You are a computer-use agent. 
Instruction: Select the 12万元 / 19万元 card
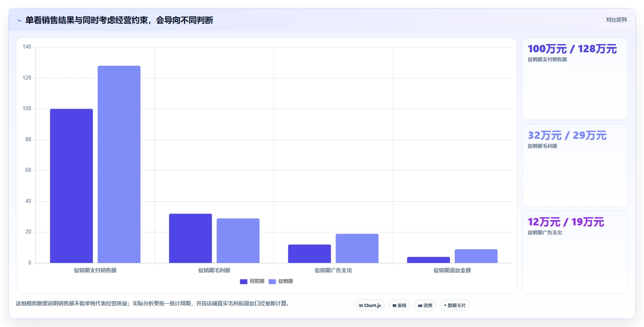575,252
